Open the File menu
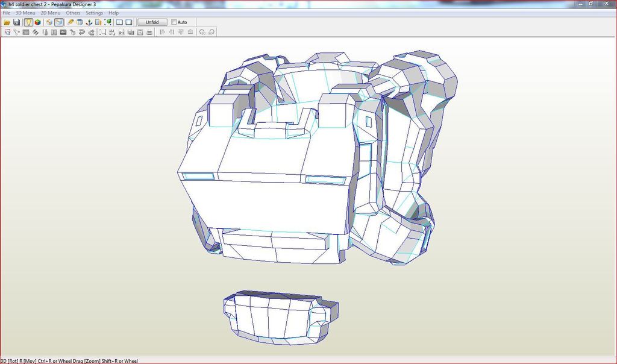This screenshot has height=364, width=617. coord(6,13)
